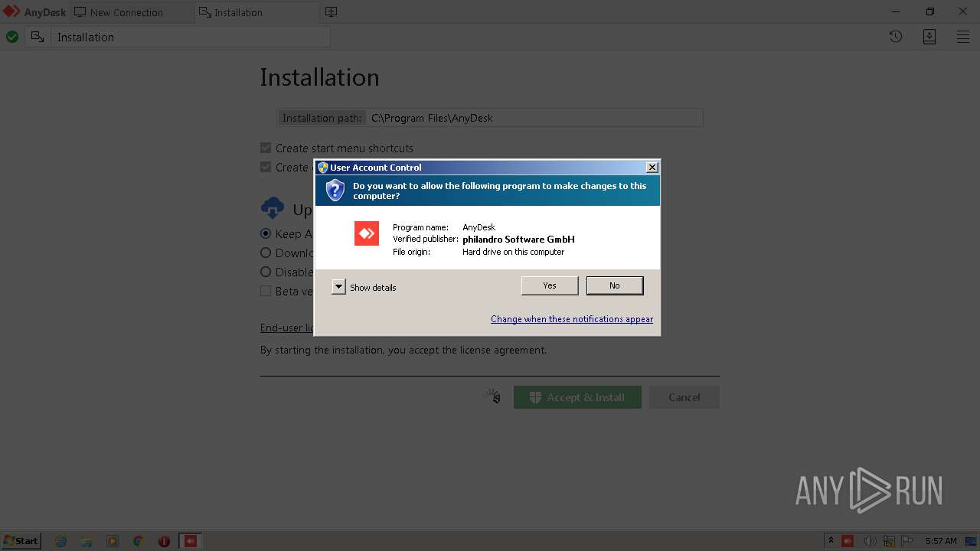980x551 pixels.
Task: Open the End-user license link
Action: point(287,328)
